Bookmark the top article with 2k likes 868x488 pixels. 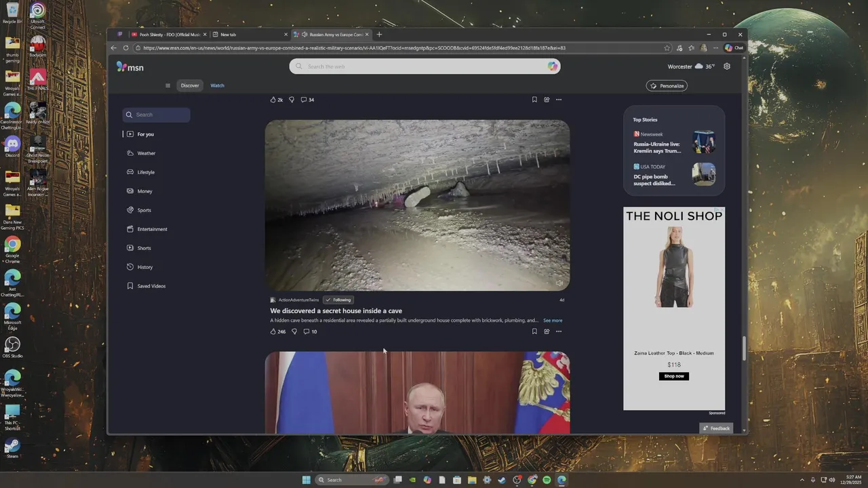(534, 100)
